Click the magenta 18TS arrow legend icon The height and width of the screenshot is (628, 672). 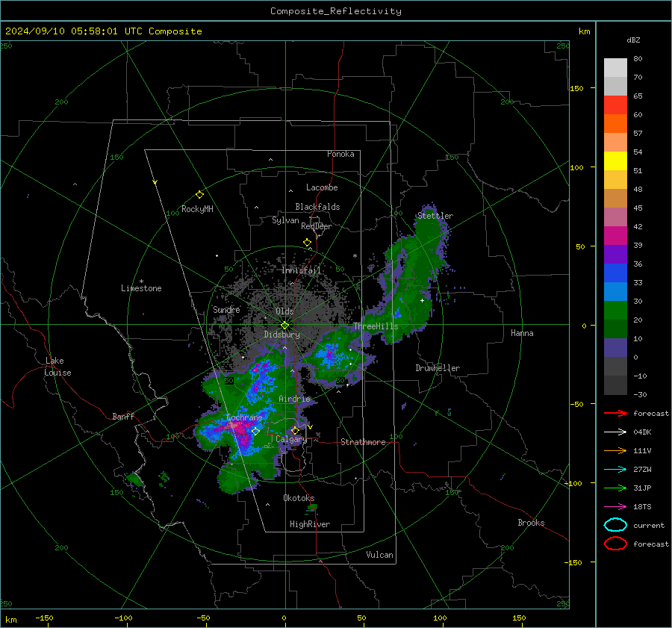tap(615, 507)
